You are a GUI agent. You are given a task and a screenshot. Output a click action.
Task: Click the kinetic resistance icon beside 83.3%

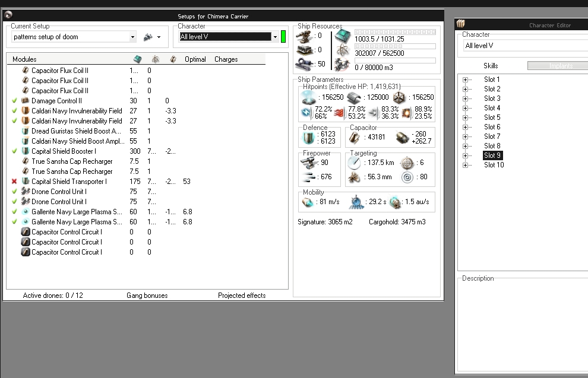[x=374, y=112]
